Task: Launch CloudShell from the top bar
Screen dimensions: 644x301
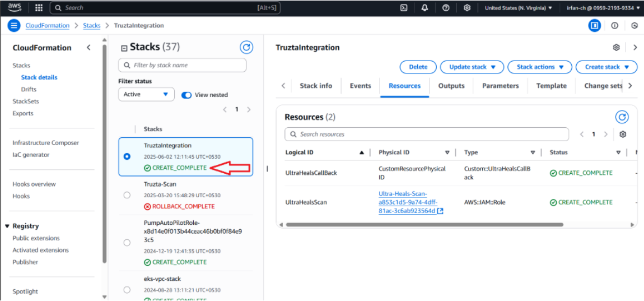Action: (404, 8)
